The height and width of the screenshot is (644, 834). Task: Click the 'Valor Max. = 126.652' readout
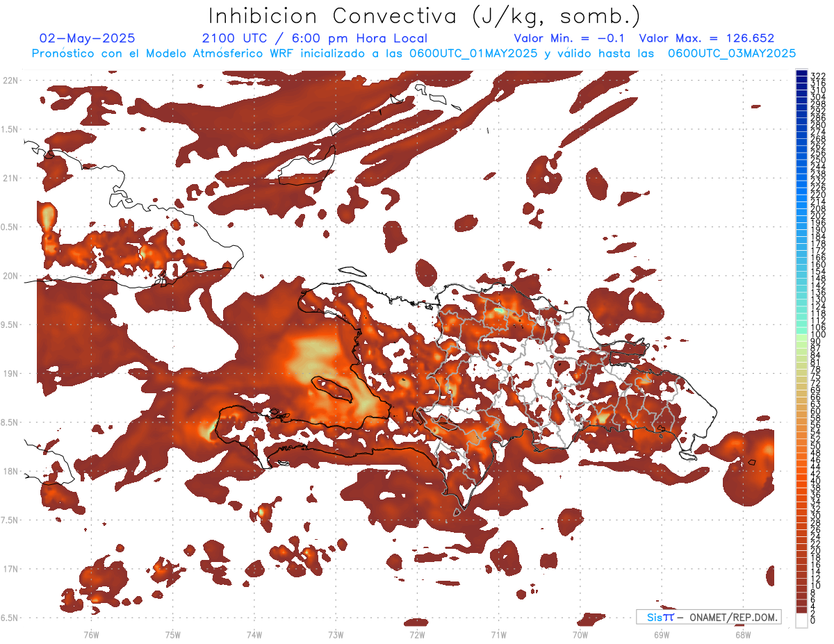coord(707,38)
